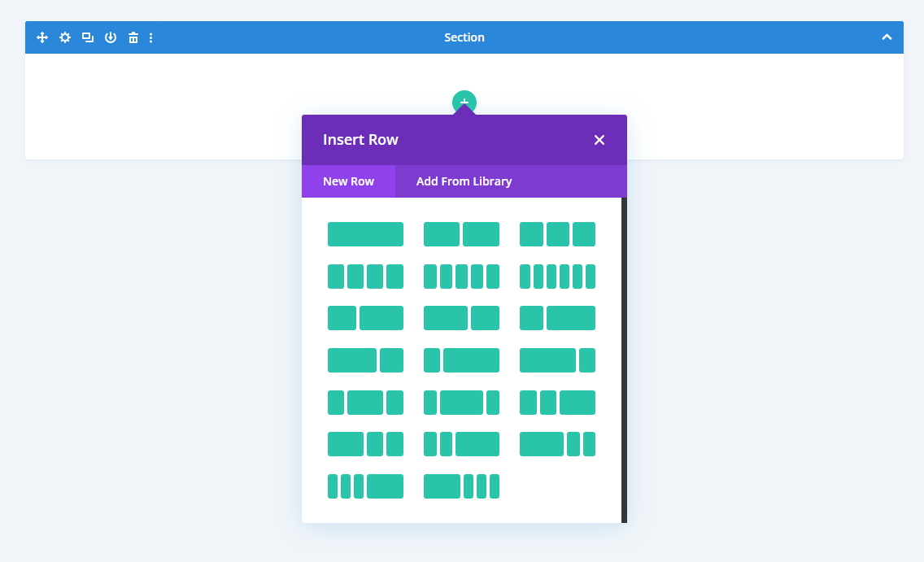Select the one wide plus three small layout
Image resolution: width=924 pixels, height=562 pixels.
coord(461,486)
